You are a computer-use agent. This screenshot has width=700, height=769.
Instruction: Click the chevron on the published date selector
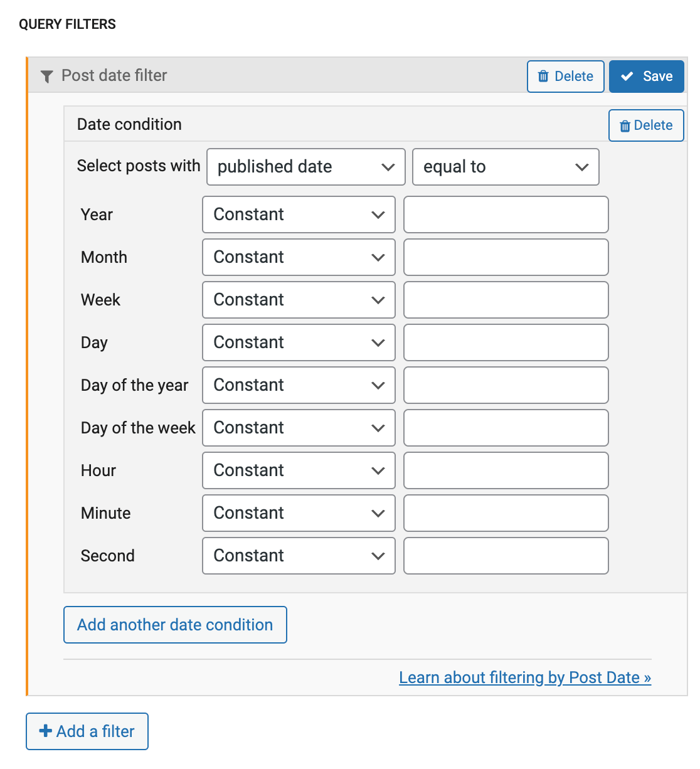click(387, 167)
